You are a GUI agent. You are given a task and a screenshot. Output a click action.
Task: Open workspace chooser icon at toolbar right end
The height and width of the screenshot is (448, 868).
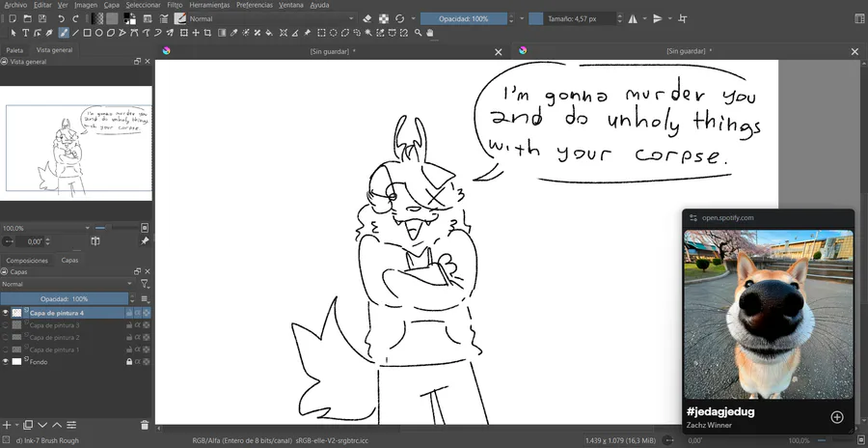pos(859,19)
